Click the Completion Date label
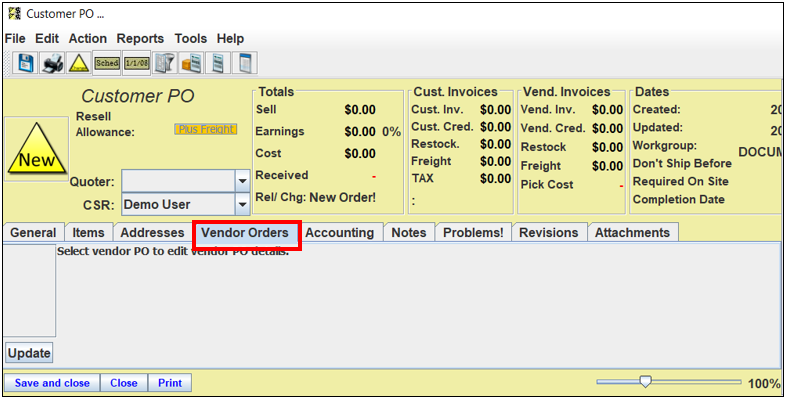Image resolution: width=787 pixels, height=400 pixels. [x=679, y=200]
